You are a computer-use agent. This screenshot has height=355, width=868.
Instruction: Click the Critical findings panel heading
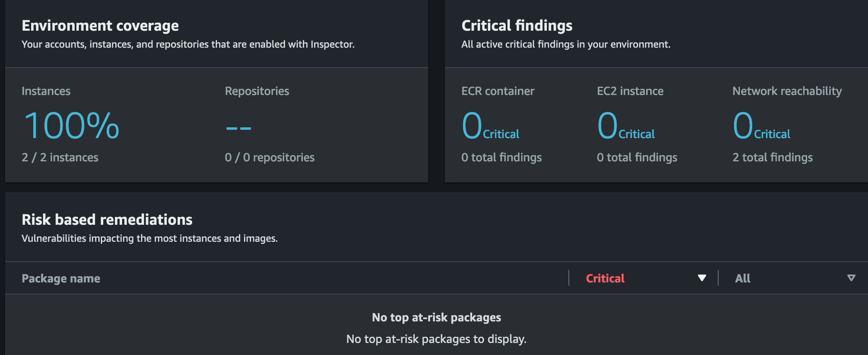tap(517, 26)
